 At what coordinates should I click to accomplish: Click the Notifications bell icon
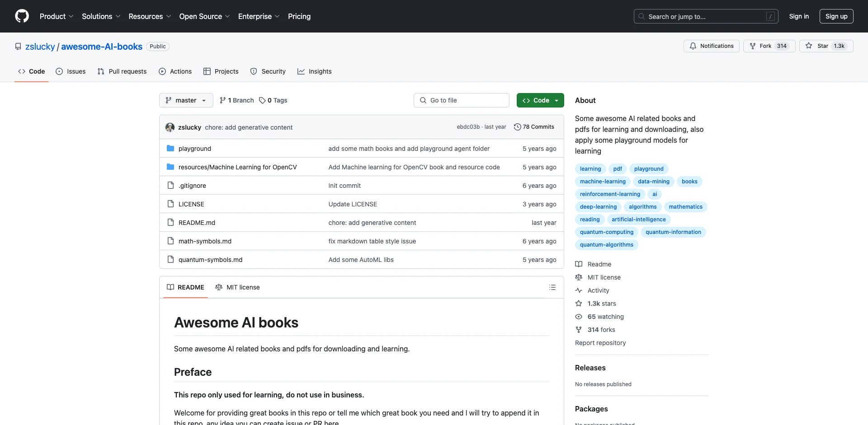(693, 46)
